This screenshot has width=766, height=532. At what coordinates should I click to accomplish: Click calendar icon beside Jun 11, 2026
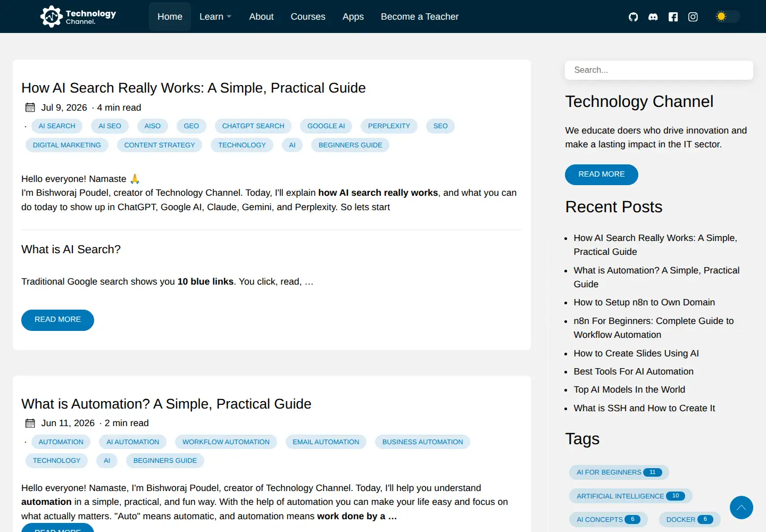click(30, 423)
